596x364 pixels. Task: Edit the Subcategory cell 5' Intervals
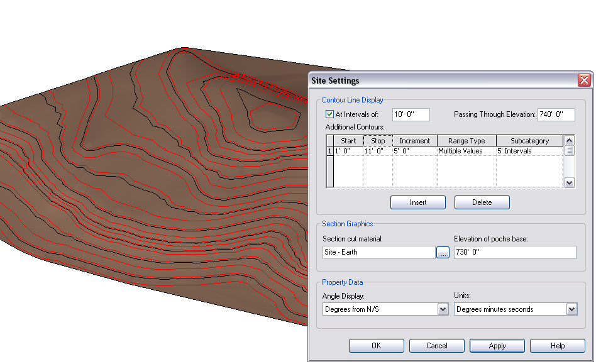pyautogui.click(x=529, y=151)
